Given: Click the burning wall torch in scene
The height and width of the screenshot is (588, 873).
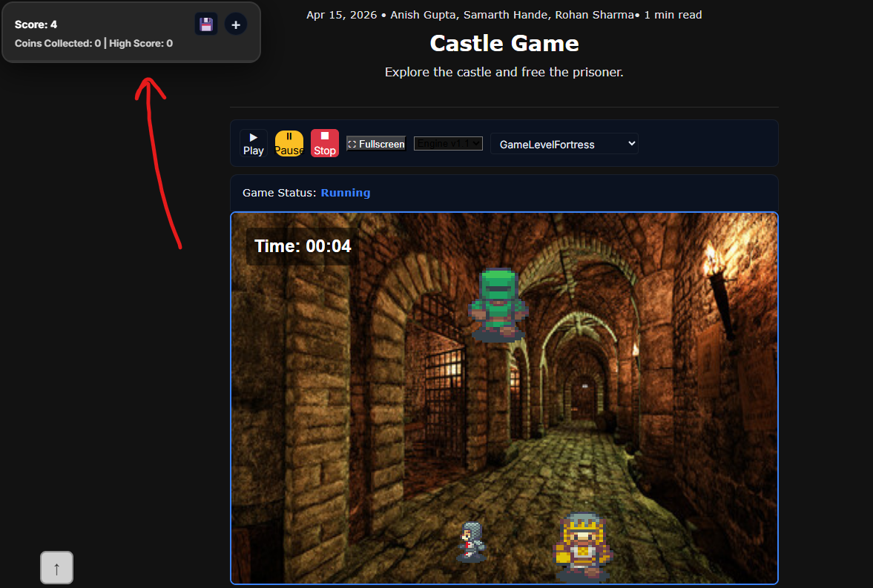Looking at the screenshot, I should 718,289.
